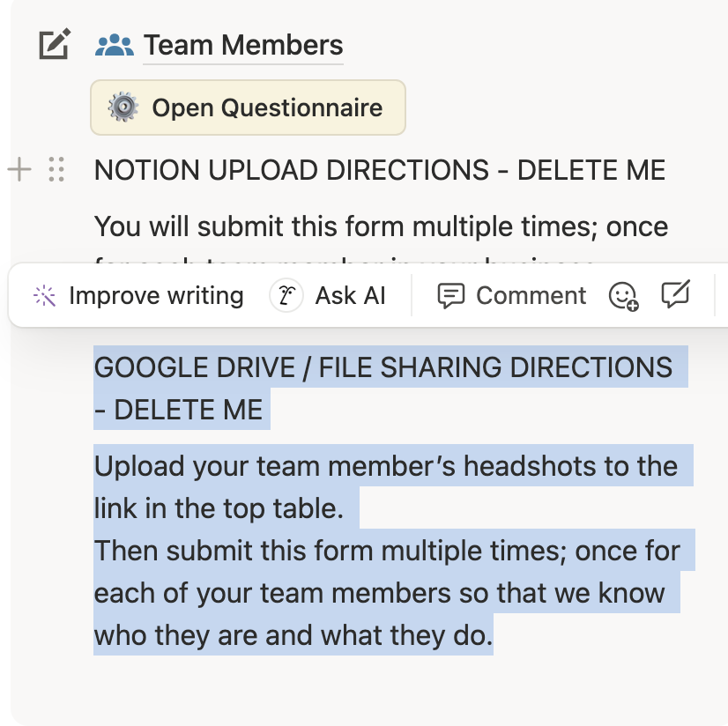Viewport: 728px width, 726px height.
Task: Click the six-dot drag handle icon
Action: point(56,169)
